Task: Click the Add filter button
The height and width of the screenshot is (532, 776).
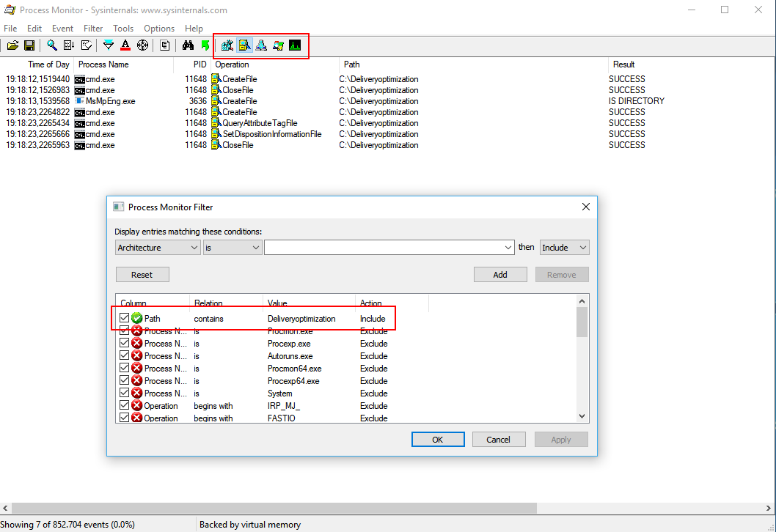Action: (x=500, y=274)
